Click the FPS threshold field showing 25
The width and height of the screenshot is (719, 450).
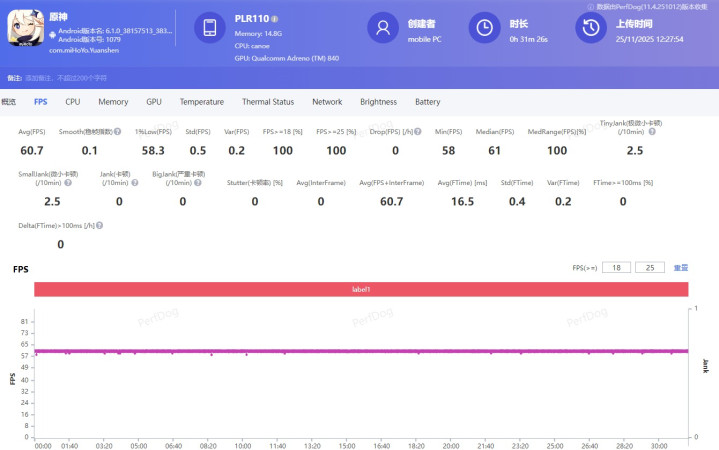pyautogui.click(x=649, y=268)
